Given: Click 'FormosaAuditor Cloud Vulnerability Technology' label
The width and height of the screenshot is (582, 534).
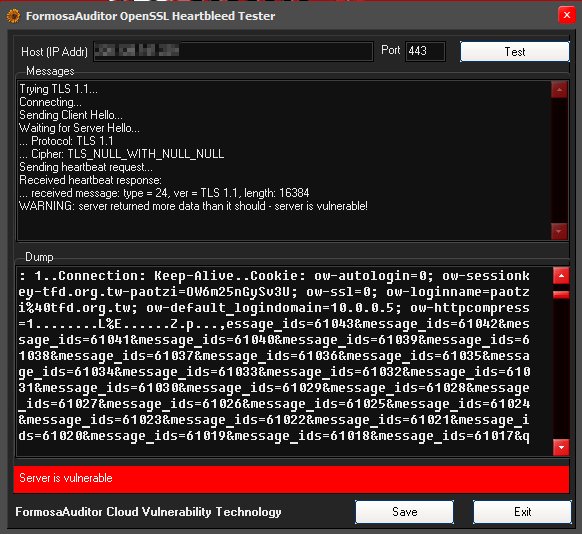Looking at the screenshot, I should pos(148,512).
